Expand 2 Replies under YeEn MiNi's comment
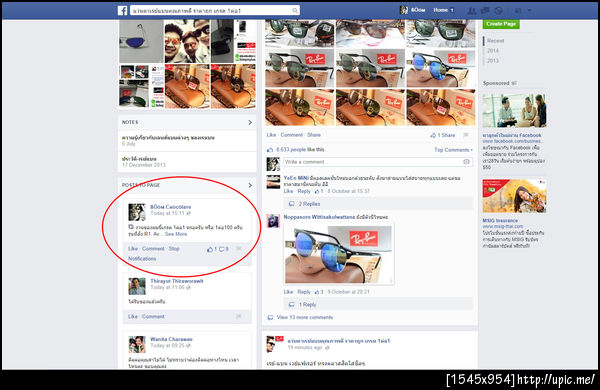Image resolution: width=600 pixels, height=390 pixels. (x=309, y=204)
